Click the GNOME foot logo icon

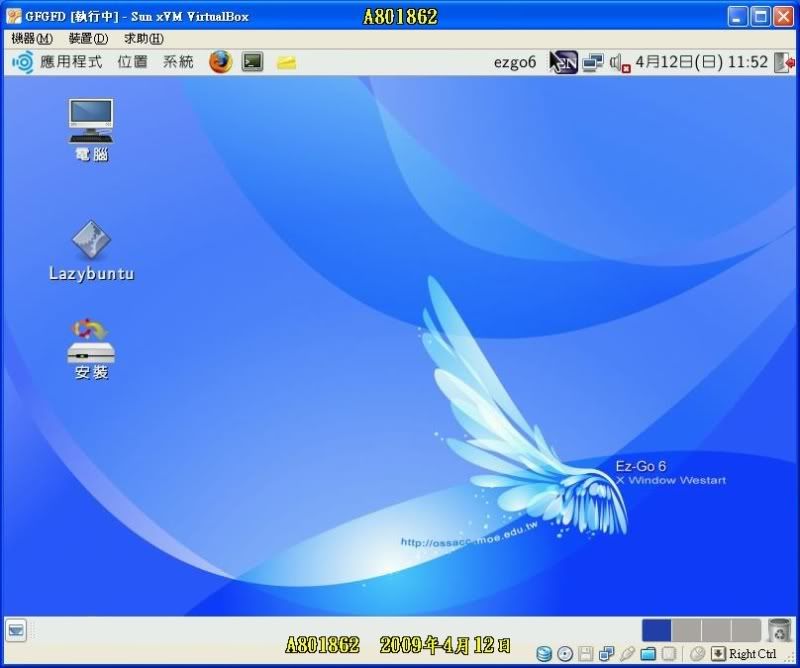point(22,62)
